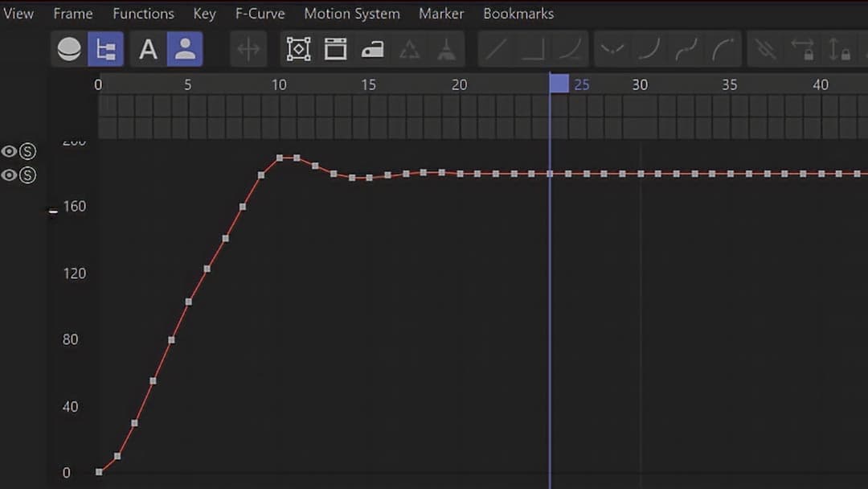Toggle the solo S button on second track

tap(28, 175)
